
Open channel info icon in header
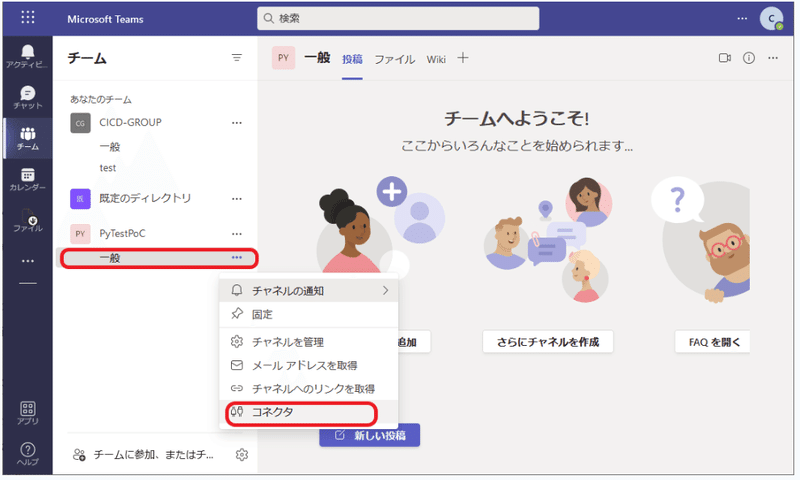[x=748, y=58]
